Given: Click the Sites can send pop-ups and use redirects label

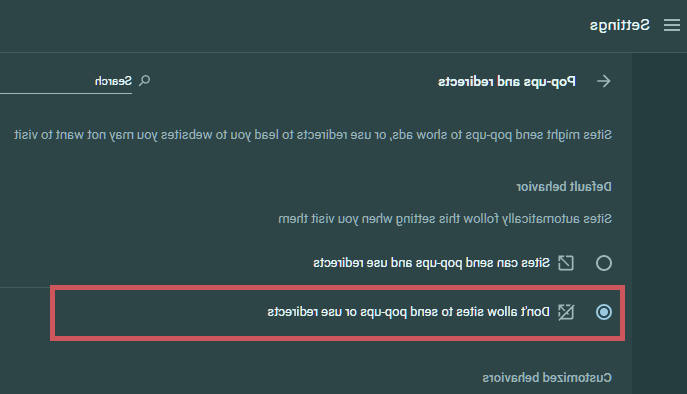Looking at the screenshot, I should click(432, 263).
